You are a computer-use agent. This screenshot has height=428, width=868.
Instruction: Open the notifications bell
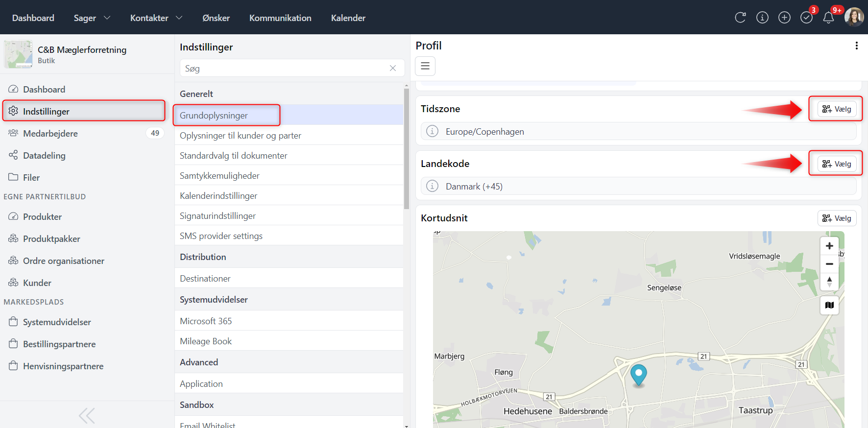tap(828, 18)
